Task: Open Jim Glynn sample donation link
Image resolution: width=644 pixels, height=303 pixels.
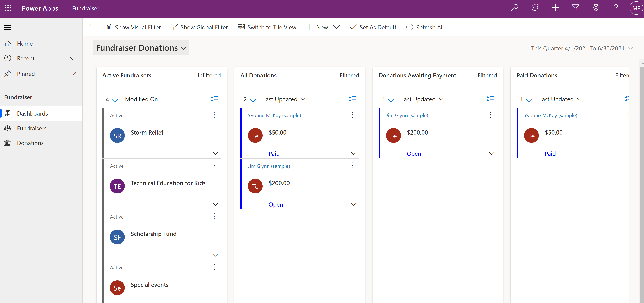Action: point(269,166)
